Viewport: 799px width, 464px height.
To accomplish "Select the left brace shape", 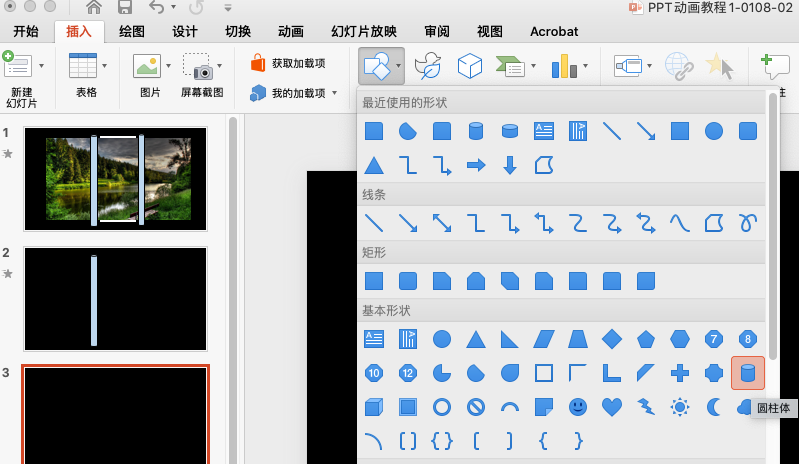I will [x=544, y=441].
